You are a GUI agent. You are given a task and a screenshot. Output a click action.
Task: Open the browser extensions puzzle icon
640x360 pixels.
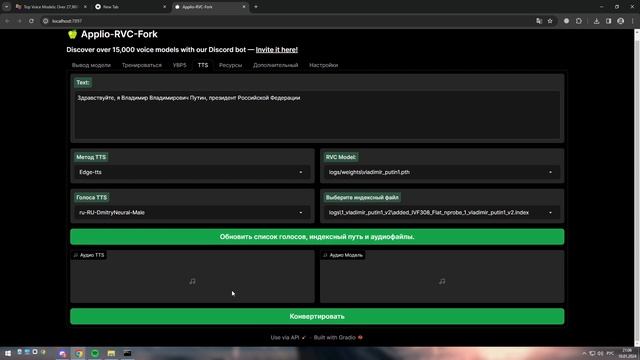pyautogui.click(x=579, y=21)
